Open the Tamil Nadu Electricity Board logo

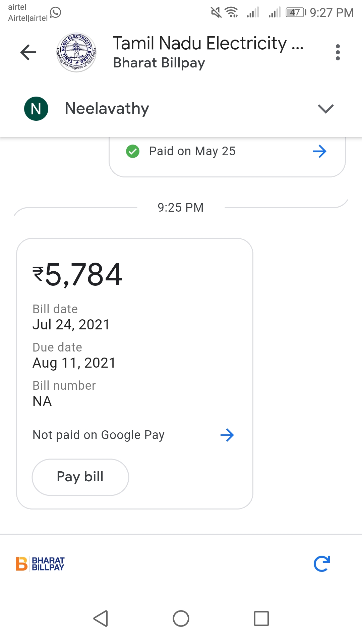pos(76,52)
